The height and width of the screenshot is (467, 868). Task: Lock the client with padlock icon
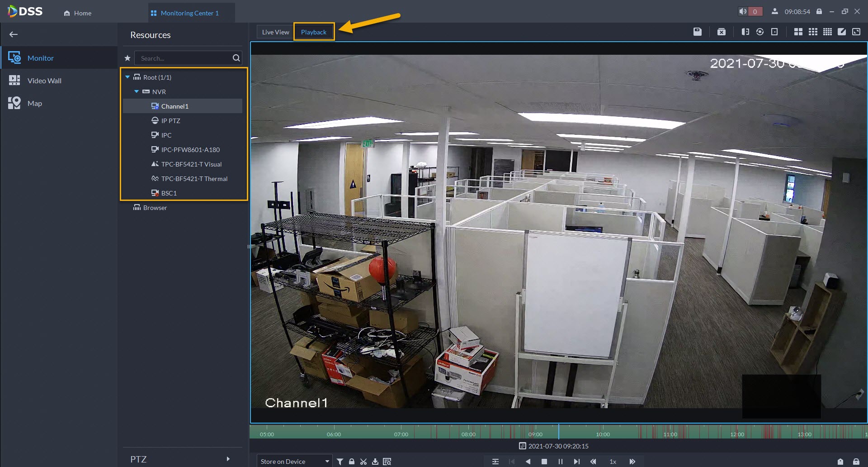point(819,11)
